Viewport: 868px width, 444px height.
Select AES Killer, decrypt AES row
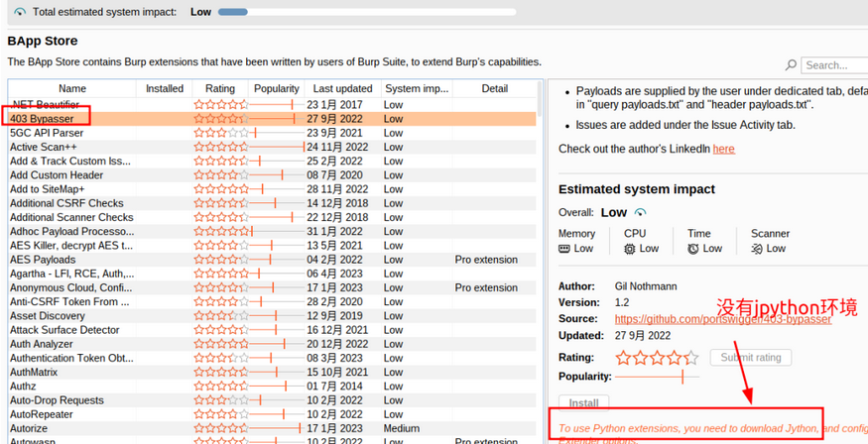[272, 246]
